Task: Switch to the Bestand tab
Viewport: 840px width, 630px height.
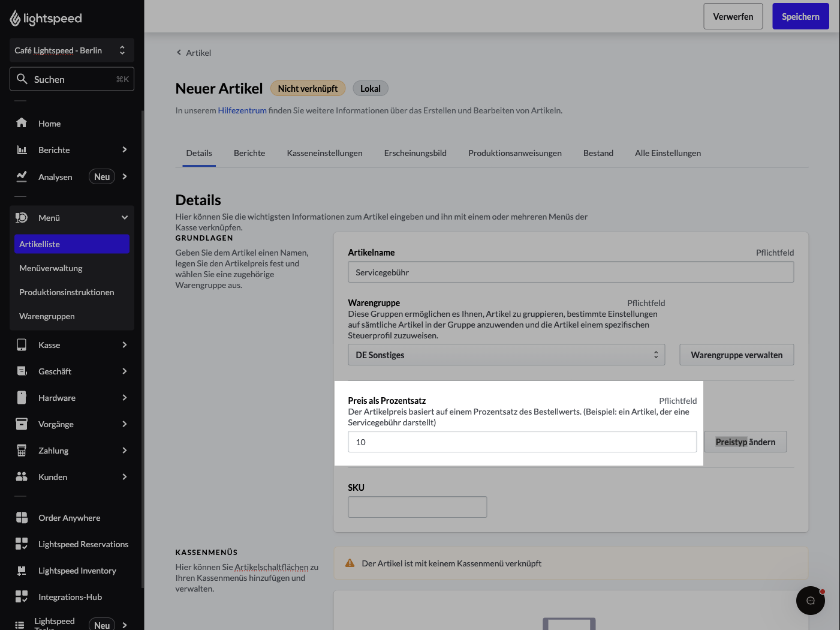Action: pyautogui.click(x=598, y=153)
